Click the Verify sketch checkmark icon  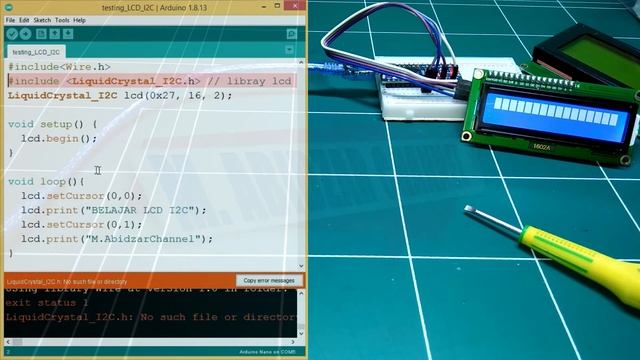click(12, 34)
